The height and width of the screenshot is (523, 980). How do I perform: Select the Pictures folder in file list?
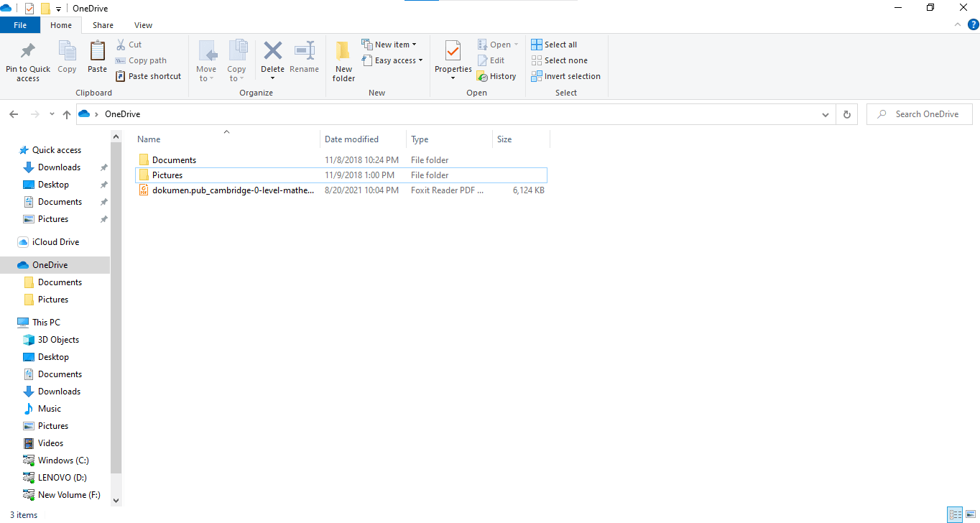pyautogui.click(x=341, y=175)
